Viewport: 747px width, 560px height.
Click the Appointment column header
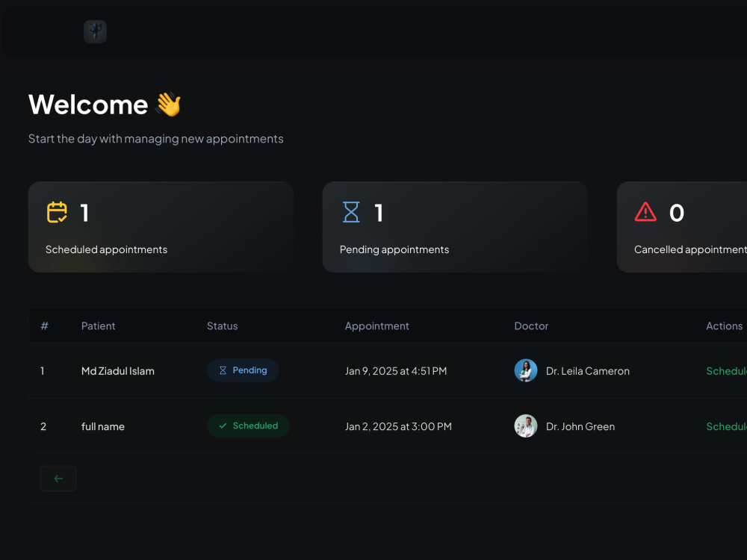[x=376, y=326]
